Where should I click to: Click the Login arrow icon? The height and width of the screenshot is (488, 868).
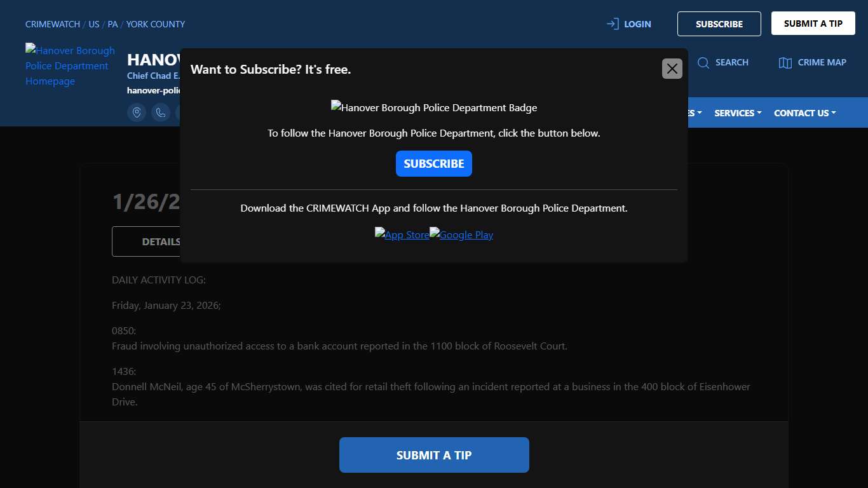(x=613, y=24)
